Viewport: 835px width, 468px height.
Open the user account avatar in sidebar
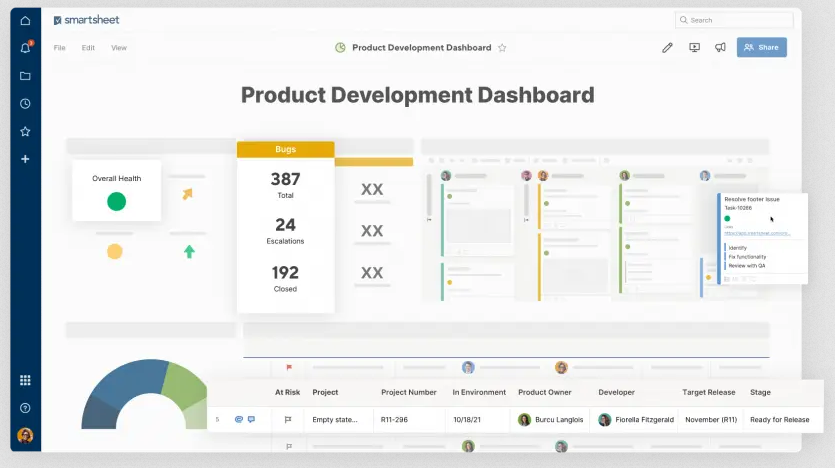pyautogui.click(x=25, y=436)
